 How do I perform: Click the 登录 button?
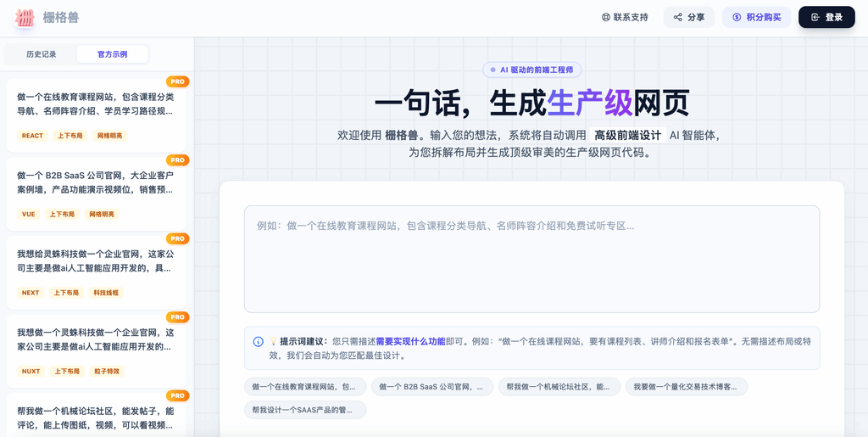click(x=826, y=17)
